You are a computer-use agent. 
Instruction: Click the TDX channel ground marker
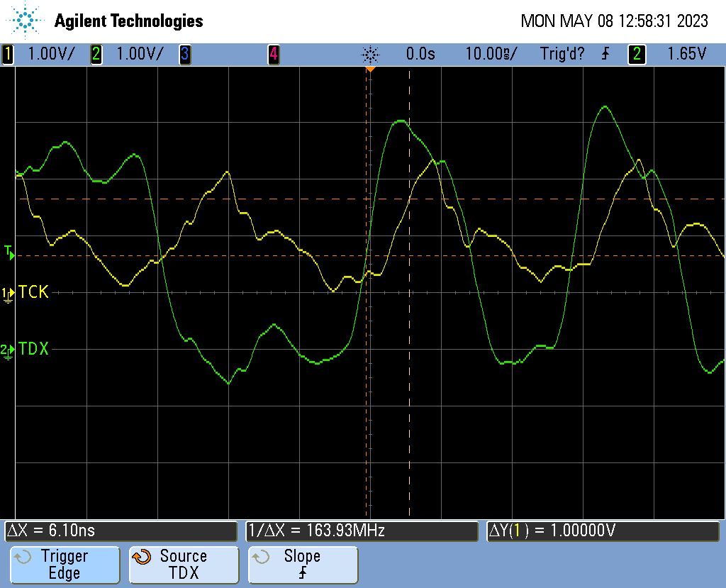pyautogui.click(x=9, y=350)
